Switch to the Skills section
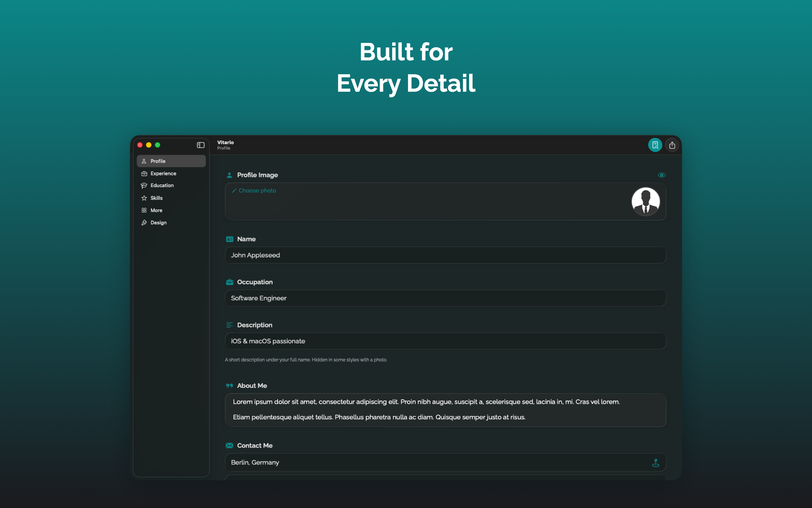Image resolution: width=812 pixels, height=508 pixels. (x=171, y=198)
